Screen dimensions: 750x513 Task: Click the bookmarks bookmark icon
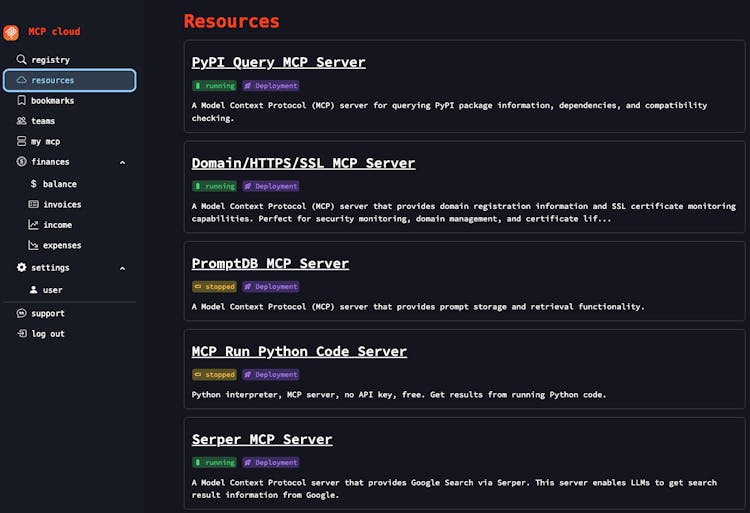[22, 100]
